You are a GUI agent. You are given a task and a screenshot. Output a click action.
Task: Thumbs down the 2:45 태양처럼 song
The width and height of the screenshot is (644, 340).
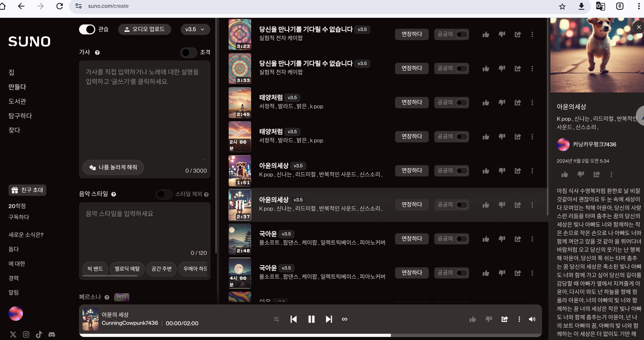502,102
